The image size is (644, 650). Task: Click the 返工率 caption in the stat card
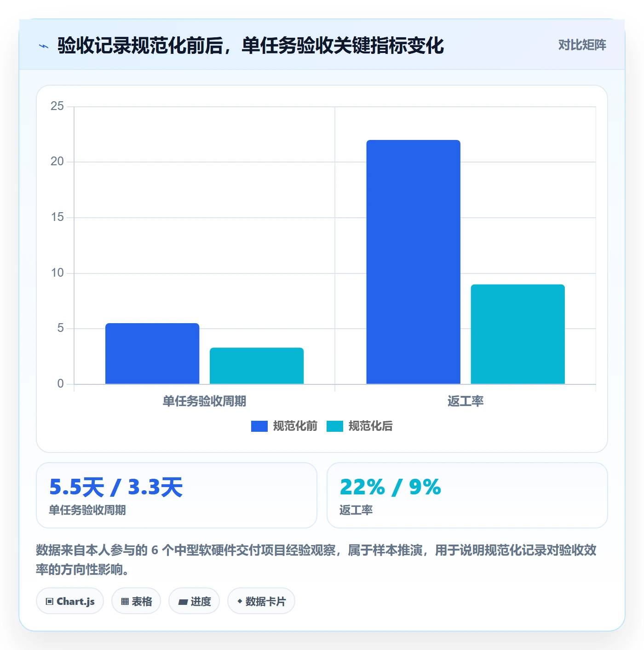tap(356, 510)
